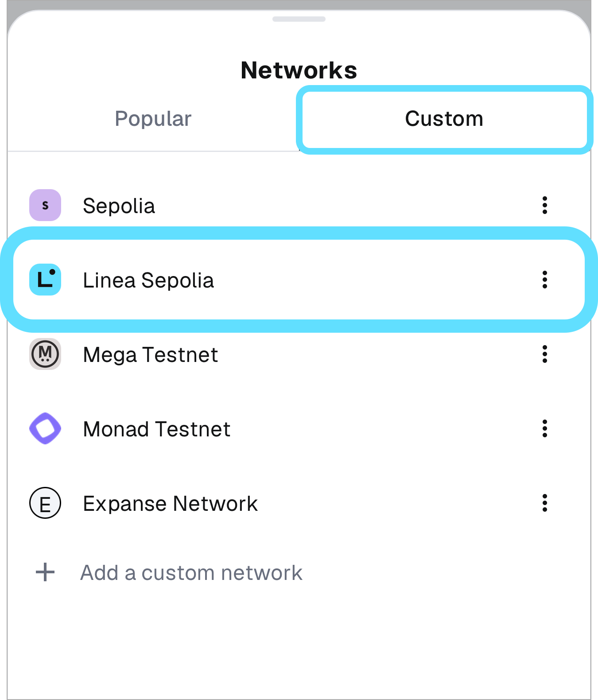Screen dimensions: 598x700
Task: Click the Expanse Network icon
Action: (45, 503)
